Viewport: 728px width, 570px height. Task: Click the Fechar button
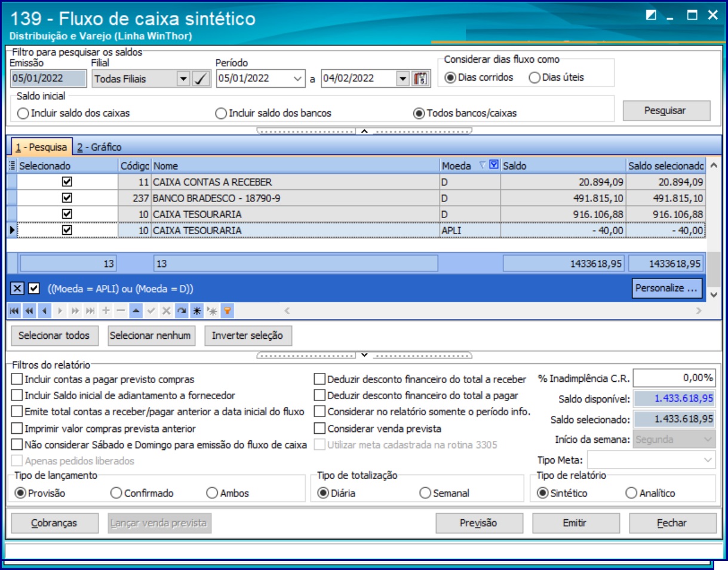[x=672, y=523]
